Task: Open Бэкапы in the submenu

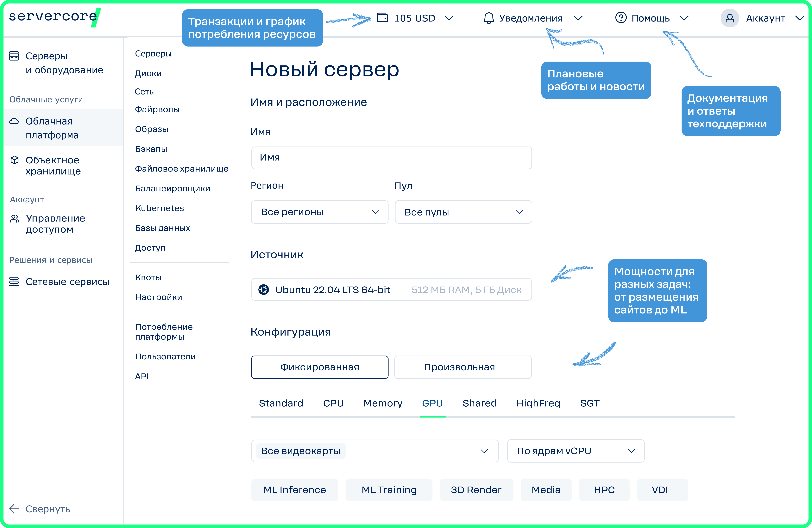Action: (x=151, y=149)
